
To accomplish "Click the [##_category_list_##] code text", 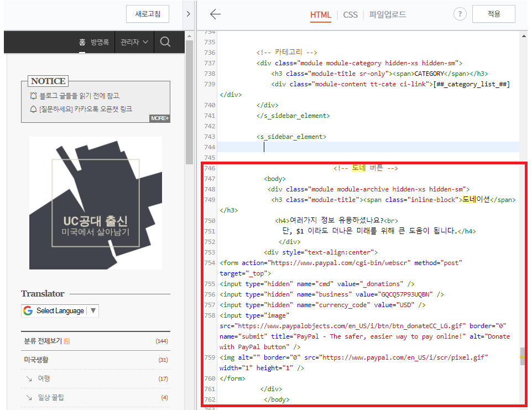I will 472,84.
